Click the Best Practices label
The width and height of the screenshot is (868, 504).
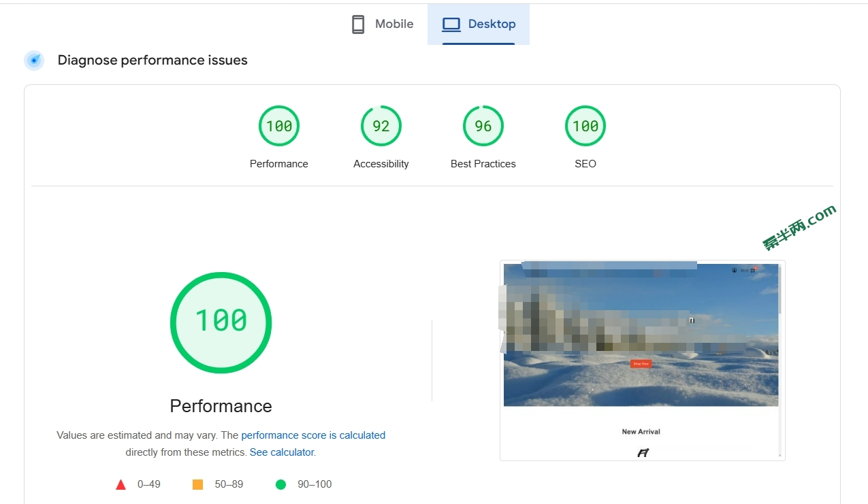[x=483, y=164]
